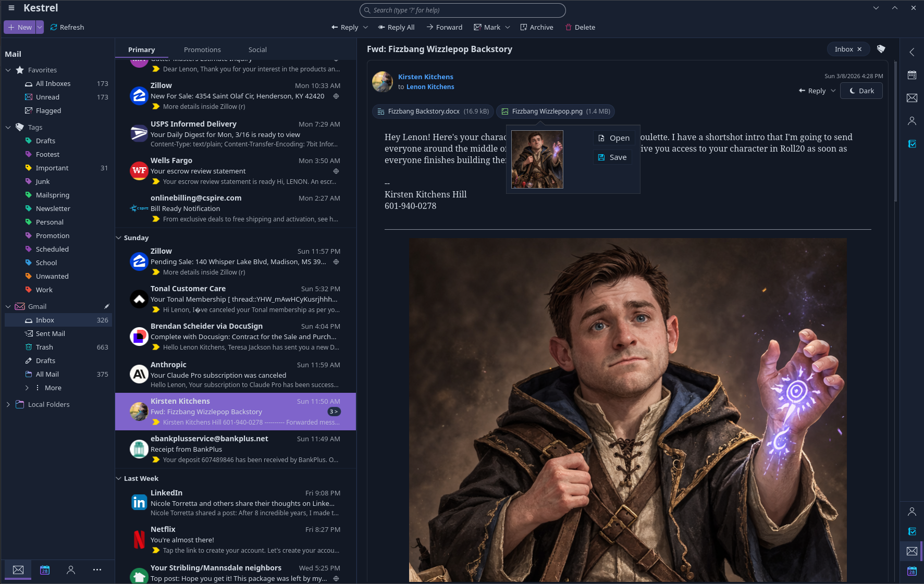The height and width of the screenshot is (584, 924).
Task: Click the Refresh icon near the New button
Action: tap(54, 27)
